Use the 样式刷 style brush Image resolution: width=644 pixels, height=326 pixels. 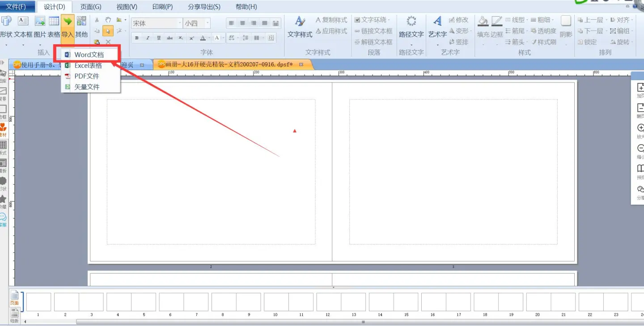pyautogui.click(x=543, y=42)
